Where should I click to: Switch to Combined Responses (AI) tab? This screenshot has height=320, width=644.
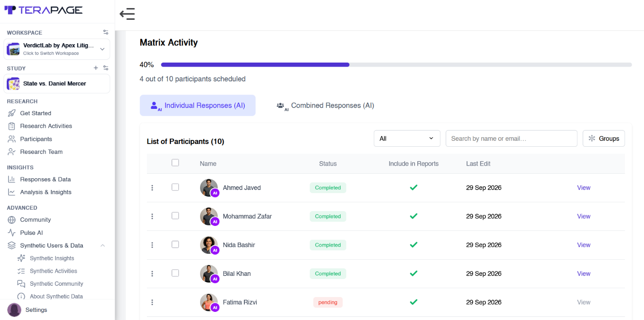click(x=325, y=105)
